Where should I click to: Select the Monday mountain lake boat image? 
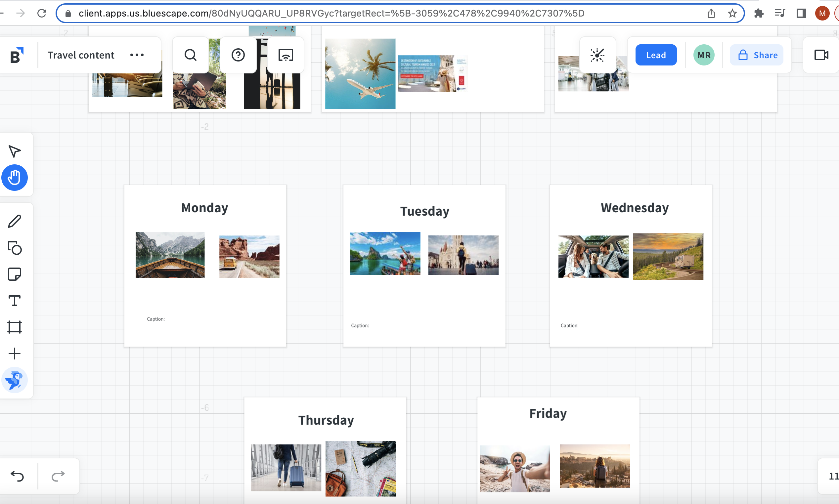(x=170, y=255)
